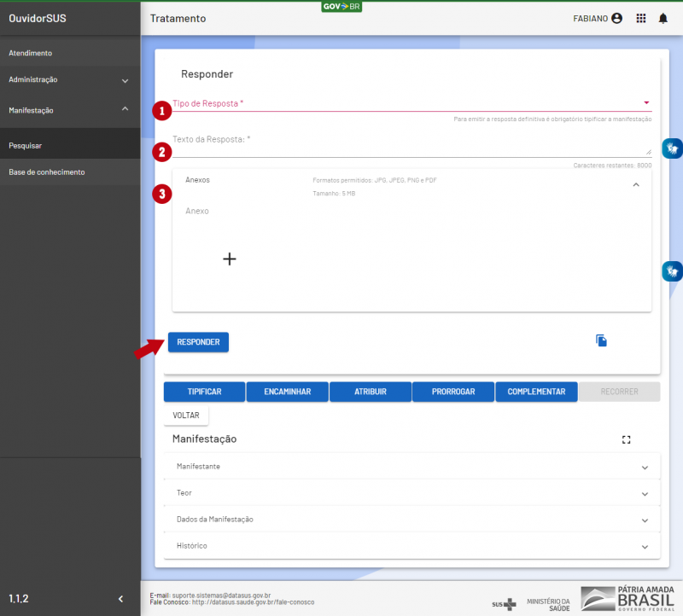Click the Fale Conosco link

253,602
